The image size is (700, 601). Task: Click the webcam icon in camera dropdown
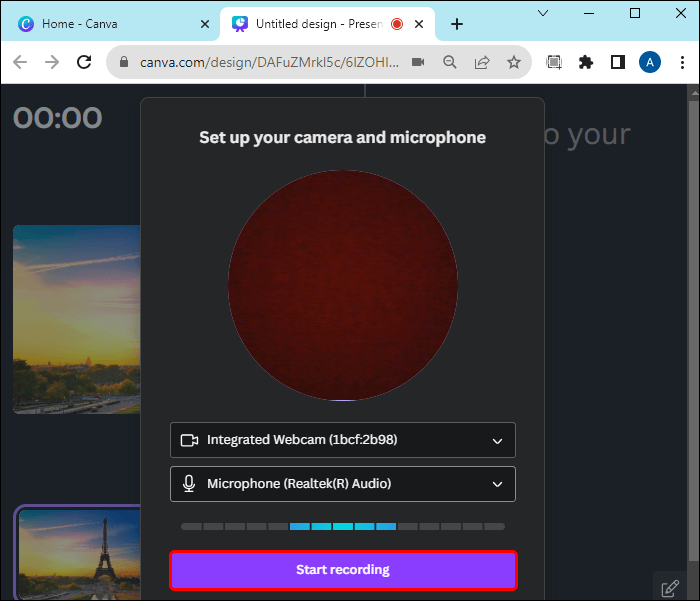(x=189, y=440)
